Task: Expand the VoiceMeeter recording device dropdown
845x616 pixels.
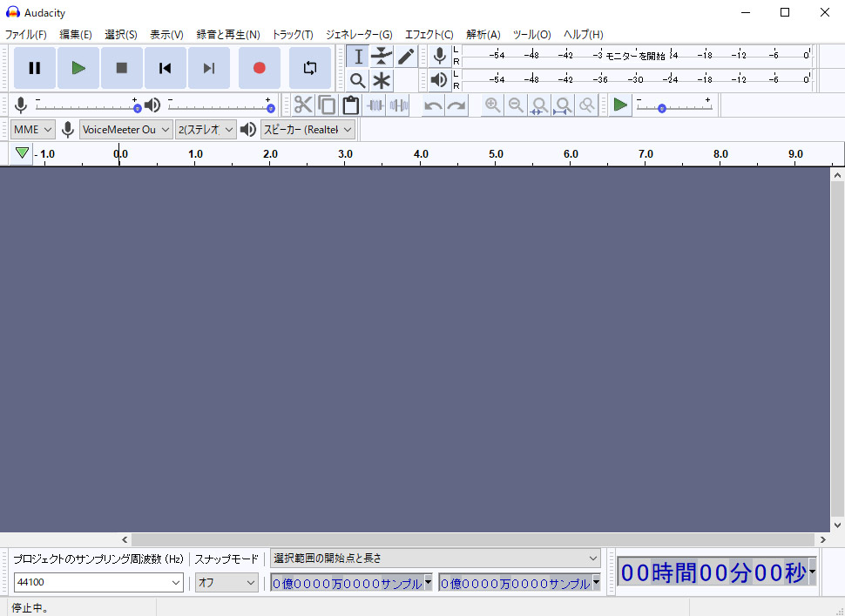Action: coord(125,130)
